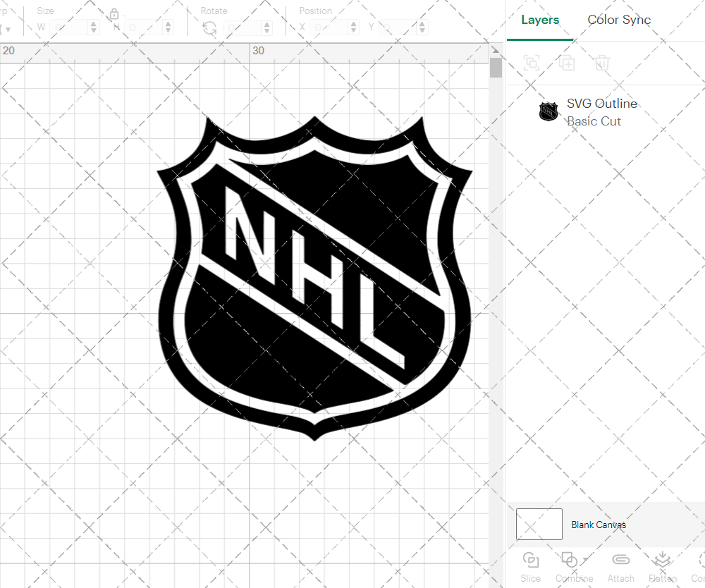Image resolution: width=705 pixels, height=588 pixels.
Task: Click the Rotate circular arrows icon
Action: pyautogui.click(x=209, y=27)
